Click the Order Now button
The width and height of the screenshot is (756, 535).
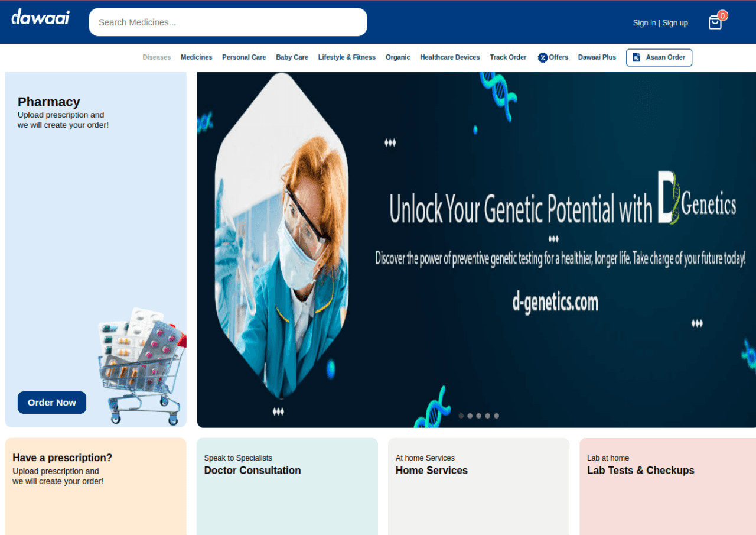(x=52, y=403)
